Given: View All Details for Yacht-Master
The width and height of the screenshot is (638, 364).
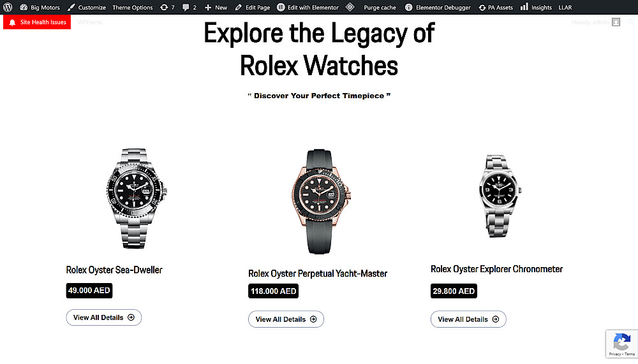Looking at the screenshot, I should coord(286,319).
